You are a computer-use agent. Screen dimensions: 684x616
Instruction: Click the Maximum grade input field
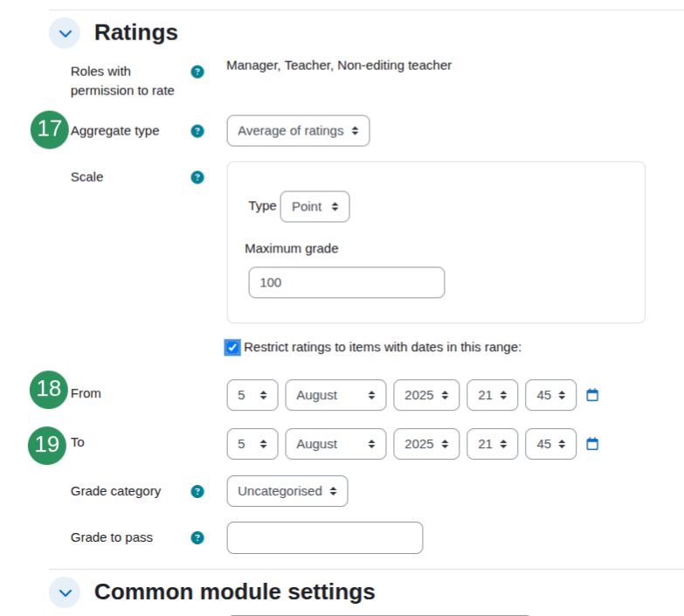tap(346, 283)
